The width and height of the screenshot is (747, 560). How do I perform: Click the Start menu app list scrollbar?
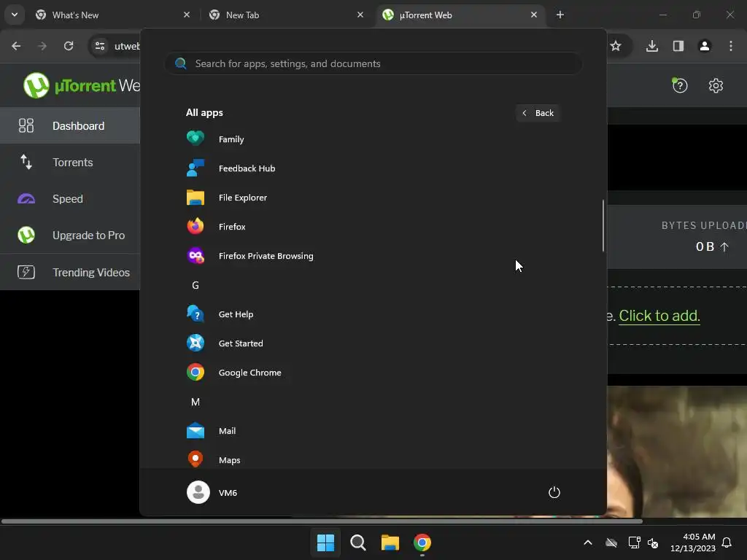pyautogui.click(x=603, y=225)
